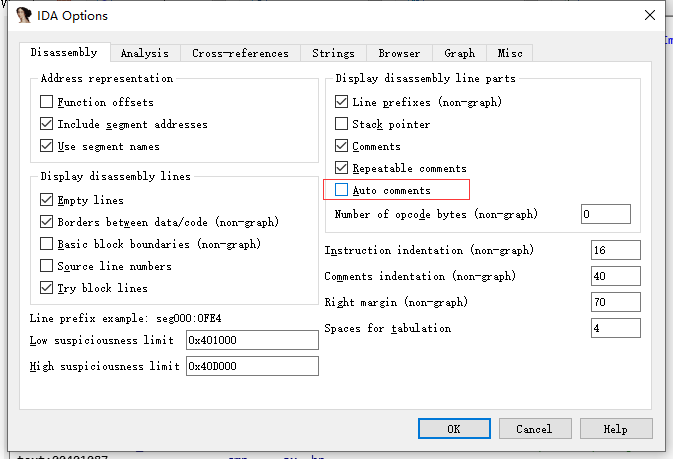Select the Disassembly tab
Viewport: 673px width, 459px height.
pos(64,52)
